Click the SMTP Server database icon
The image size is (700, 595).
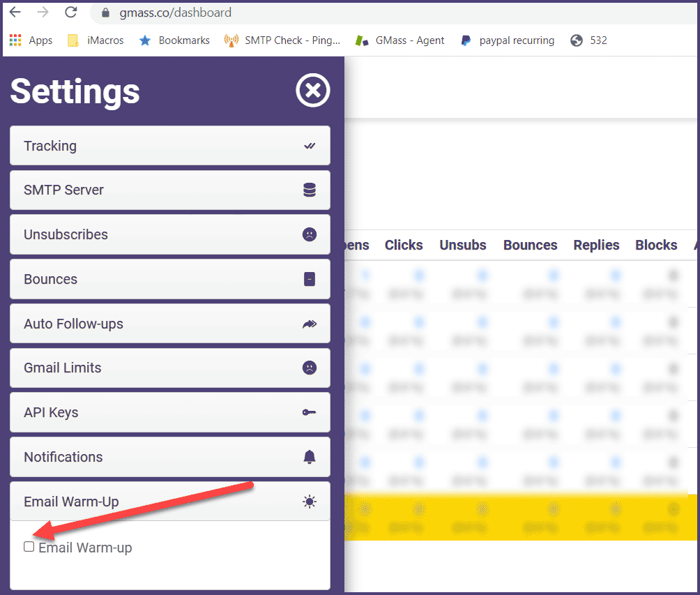point(310,190)
